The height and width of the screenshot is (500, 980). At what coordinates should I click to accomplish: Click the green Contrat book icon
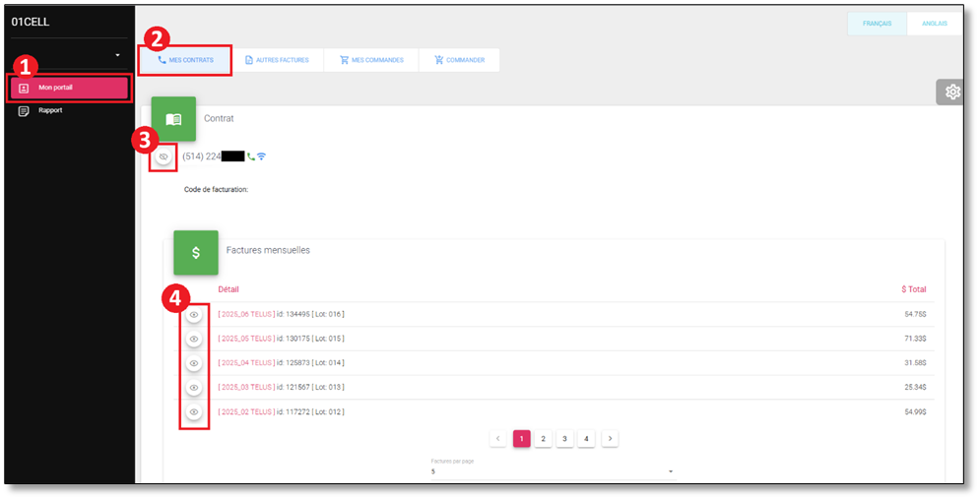coord(173,118)
